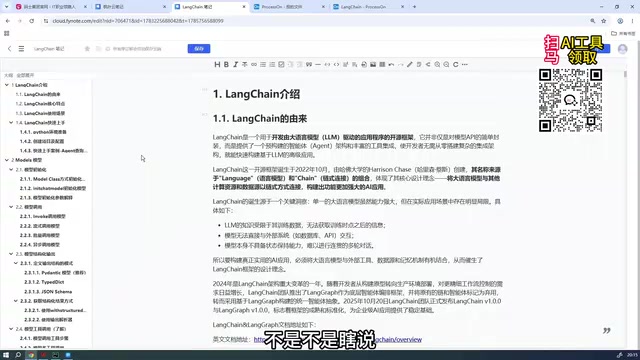The image size is (640, 360).
Task: Collapse the '1 LangChain介绍' outline section
Action: pyautogui.click(x=7, y=85)
